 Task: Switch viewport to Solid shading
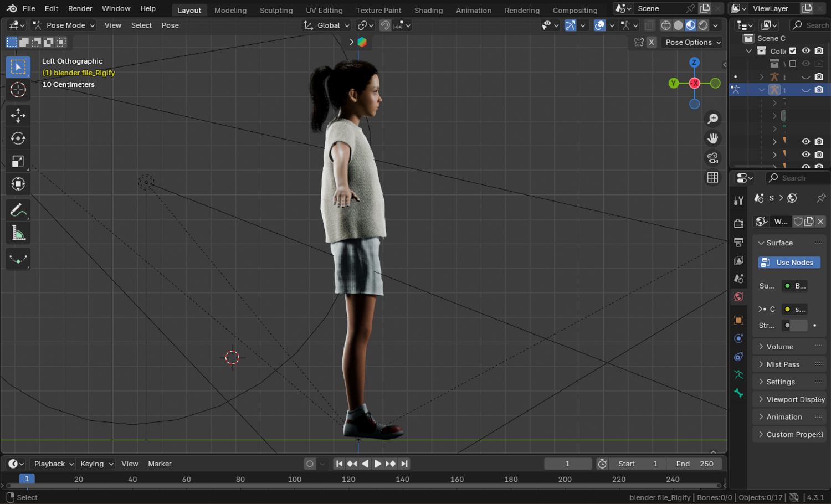tap(678, 25)
